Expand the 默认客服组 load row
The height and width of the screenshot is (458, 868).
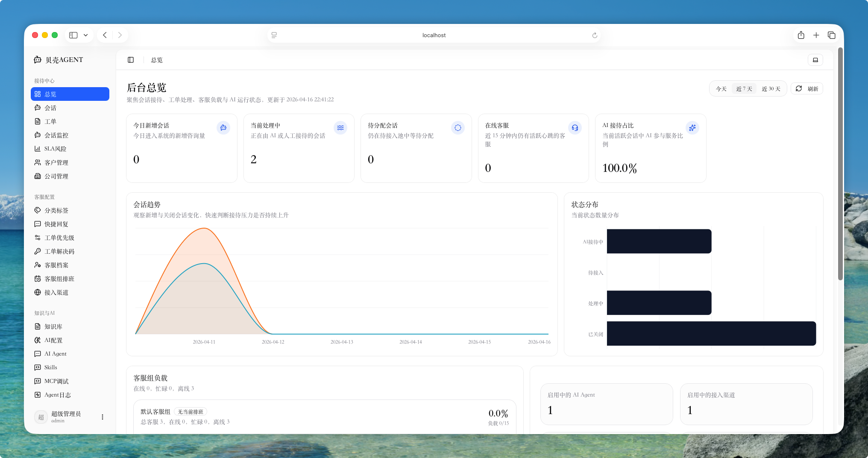pos(325,417)
